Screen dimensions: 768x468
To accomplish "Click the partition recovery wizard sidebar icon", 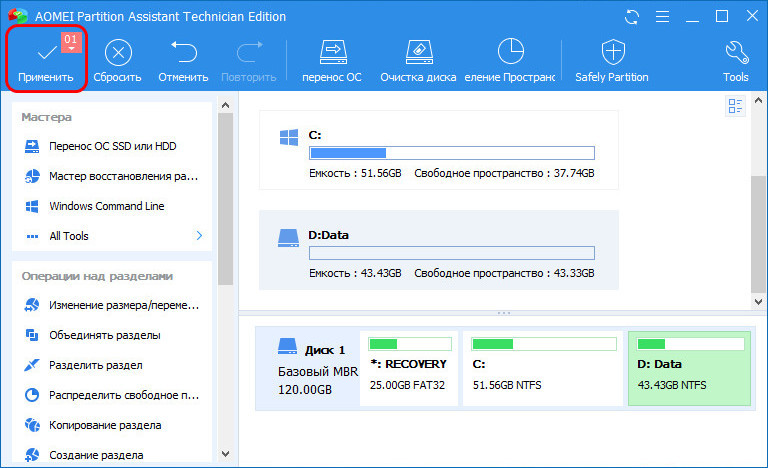I will (x=32, y=176).
